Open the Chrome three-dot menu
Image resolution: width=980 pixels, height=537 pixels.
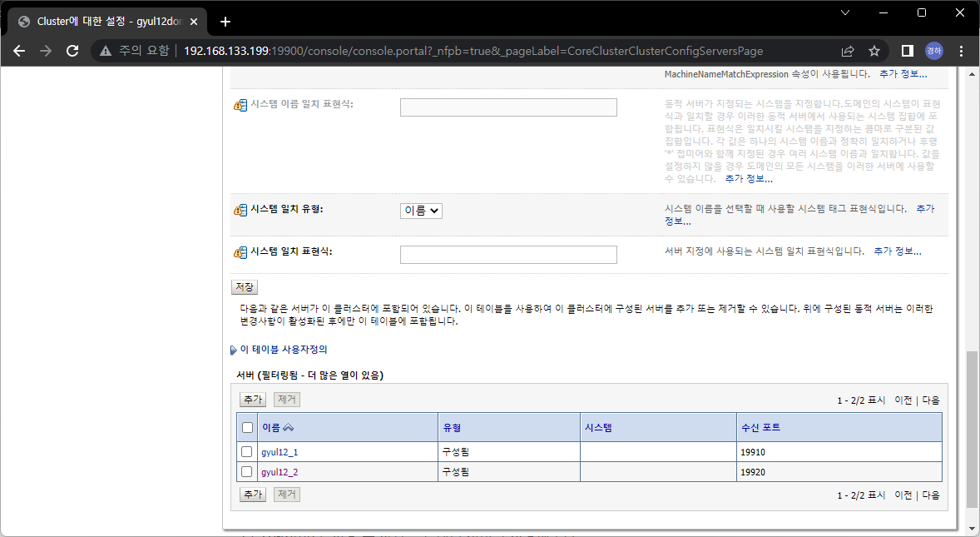(961, 51)
